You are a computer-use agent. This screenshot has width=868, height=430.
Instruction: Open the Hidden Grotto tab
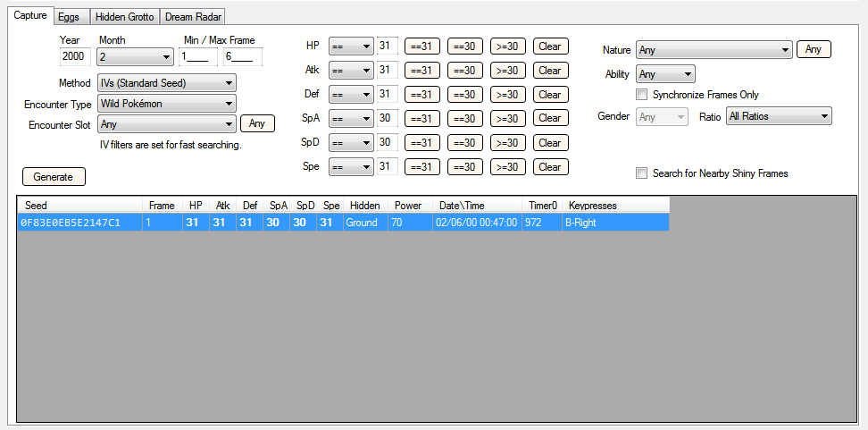pyautogui.click(x=124, y=17)
